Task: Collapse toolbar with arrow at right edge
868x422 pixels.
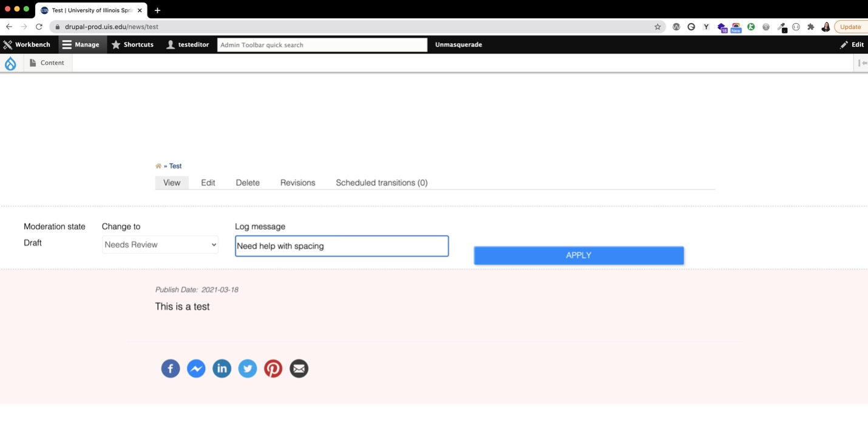Action: [862, 63]
